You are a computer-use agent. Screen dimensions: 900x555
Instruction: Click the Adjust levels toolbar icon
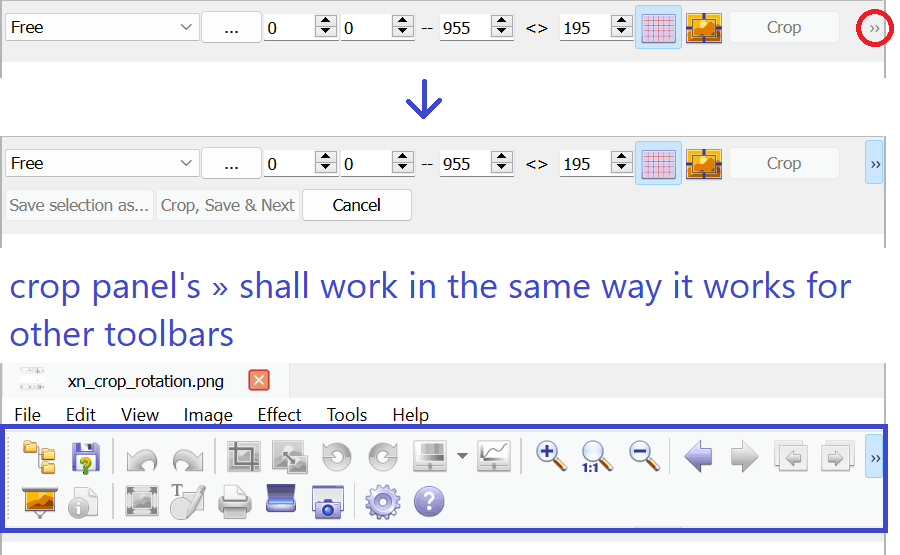(429, 457)
